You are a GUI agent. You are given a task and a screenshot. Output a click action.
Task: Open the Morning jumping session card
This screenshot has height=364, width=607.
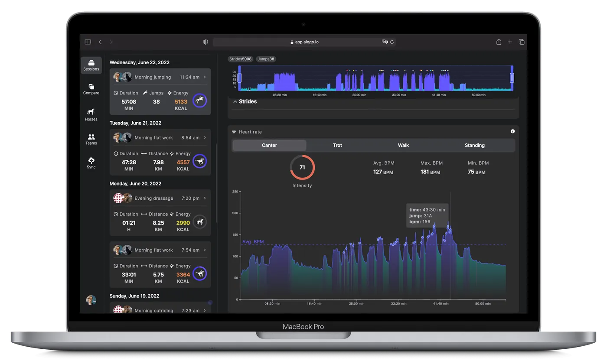[160, 91]
